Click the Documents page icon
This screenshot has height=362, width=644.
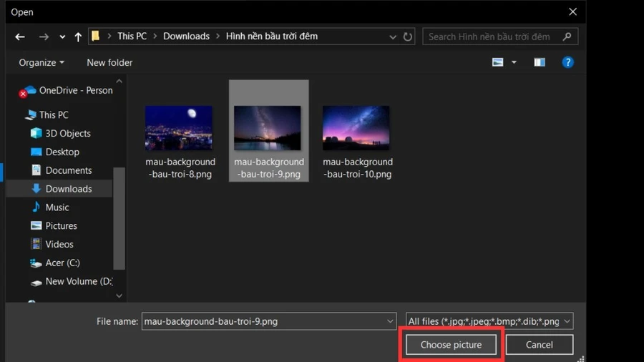(36, 170)
